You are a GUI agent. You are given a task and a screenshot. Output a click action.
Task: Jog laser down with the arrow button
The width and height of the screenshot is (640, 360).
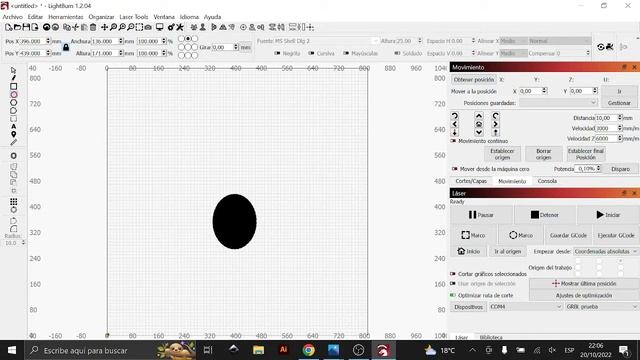[x=479, y=132]
